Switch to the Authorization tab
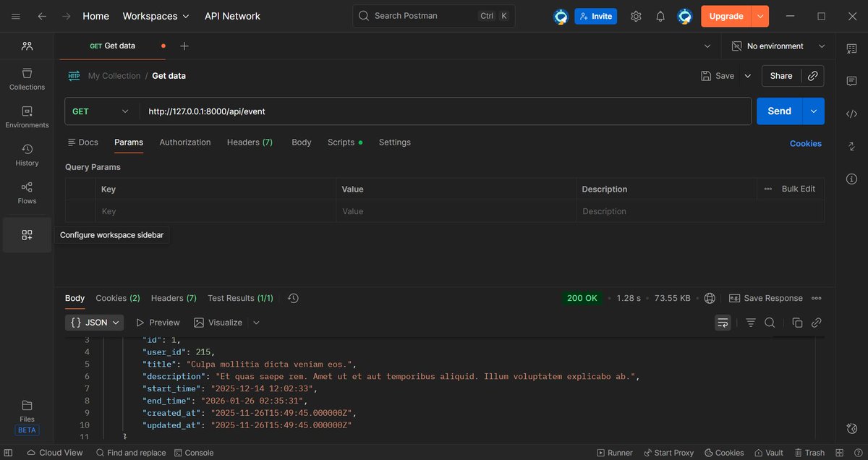Viewport: 868px width, 460px height. click(184, 142)
